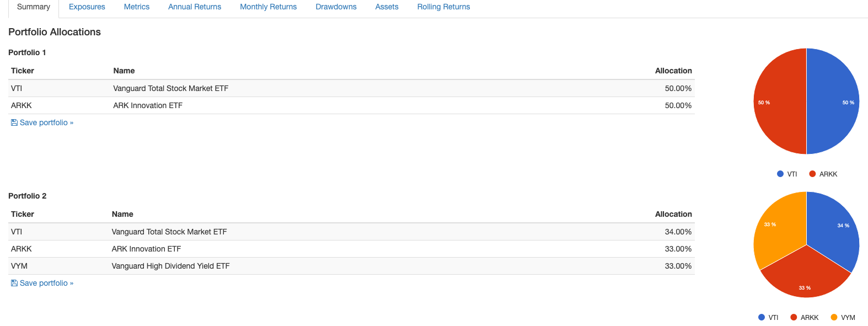
Task: Click the 50.00% allocation in the ARKK row
Action: click(x=678, y=105)
